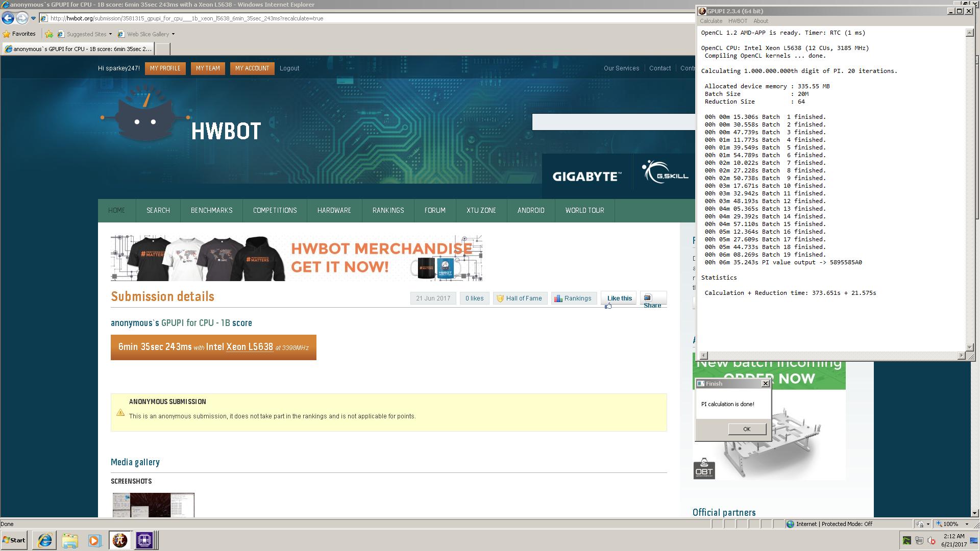
Task: Open the Our Services link
Action: [621, 68]
